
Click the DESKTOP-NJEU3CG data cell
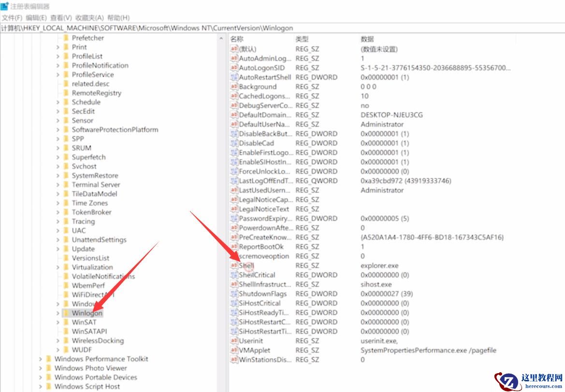point(391,115)
